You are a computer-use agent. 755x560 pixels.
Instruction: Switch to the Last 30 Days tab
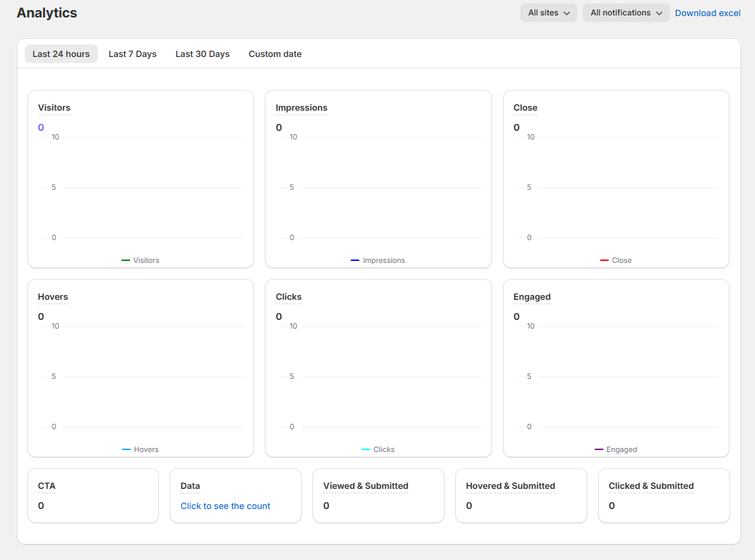pyautogui.click(x=202, y=54)
